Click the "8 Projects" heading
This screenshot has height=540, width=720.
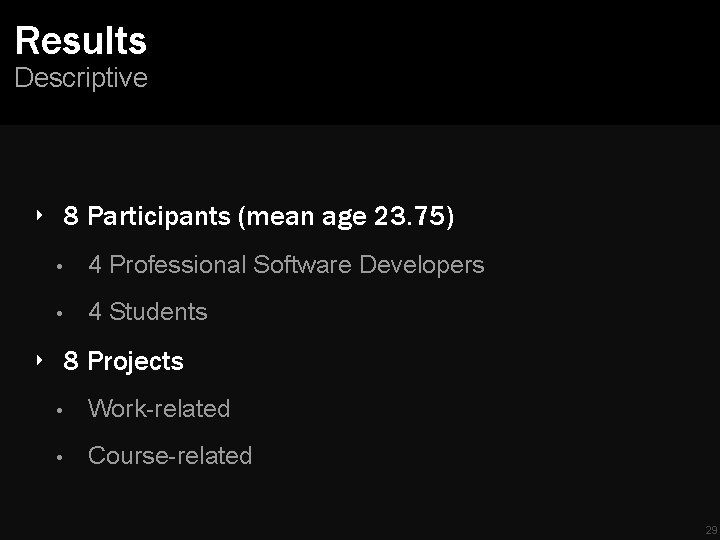coord(124,361)
